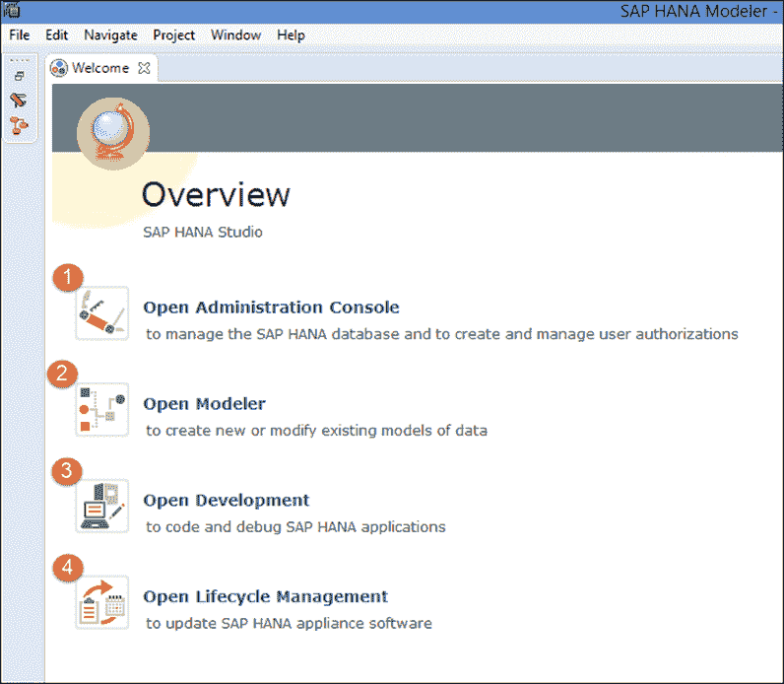Open Administration Console link
The height and width of the screenshot is (684, 784).
[271, 308]
